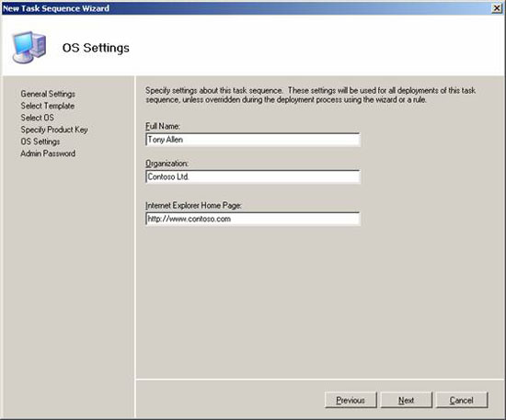Advance the wizard with the Next button
The height and width of the screenshot is (420, 506).
pyautogui.click(x=407, y=400)
